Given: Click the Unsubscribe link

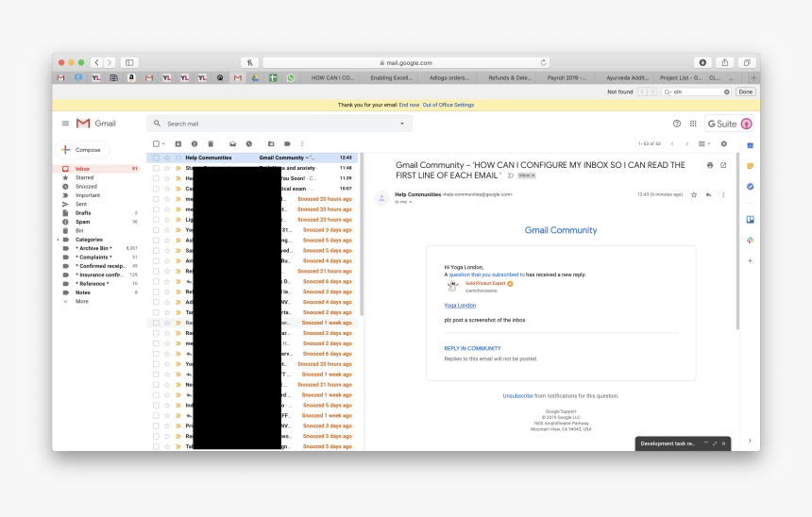Looking at the screenshot, I should [517, 396].
